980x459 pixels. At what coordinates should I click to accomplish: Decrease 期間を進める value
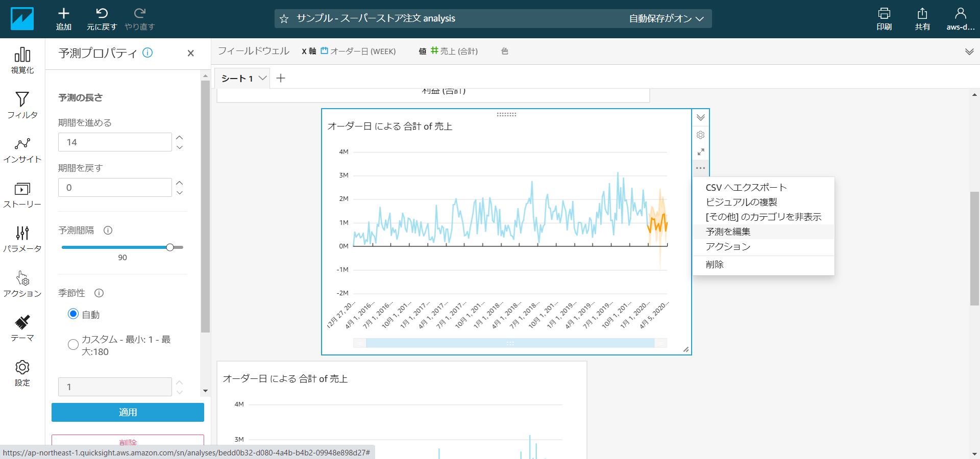pos(180,147)
